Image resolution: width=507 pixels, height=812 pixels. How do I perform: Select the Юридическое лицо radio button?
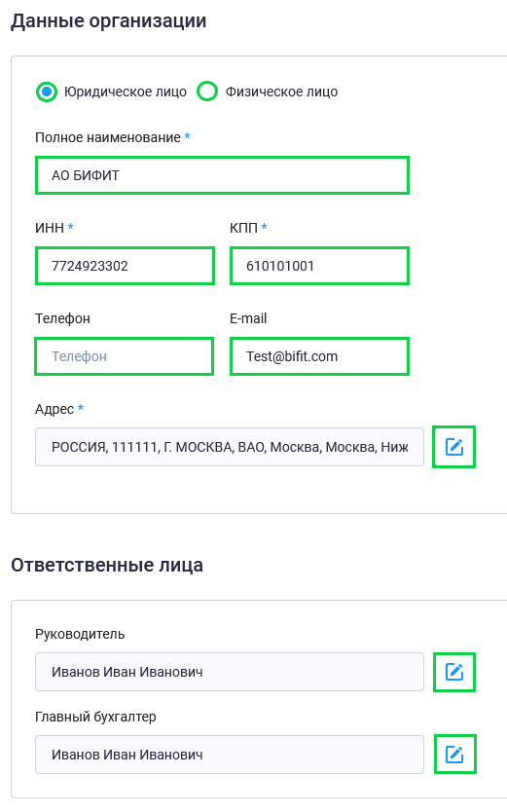coord(47,92)
